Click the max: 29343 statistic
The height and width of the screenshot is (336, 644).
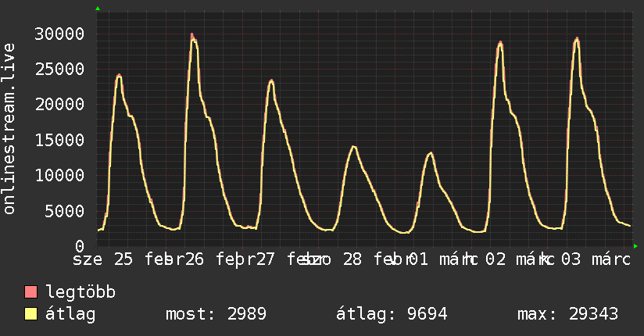pos(567,314)
